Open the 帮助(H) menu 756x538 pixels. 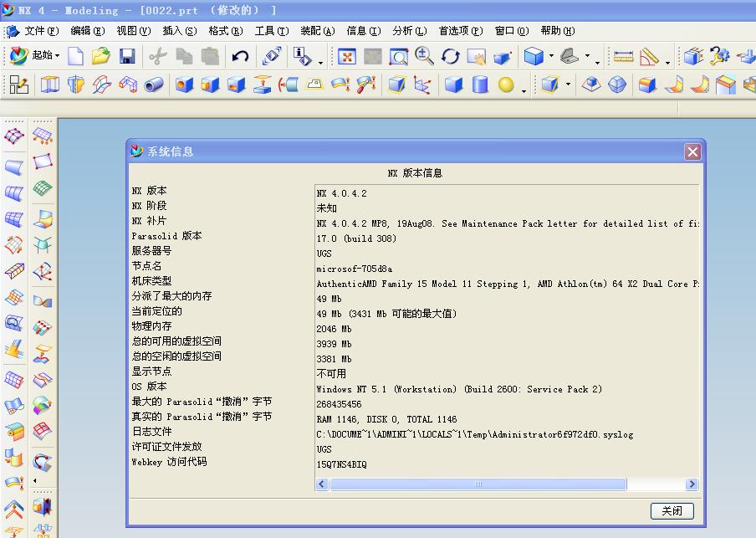pos(557,31)
